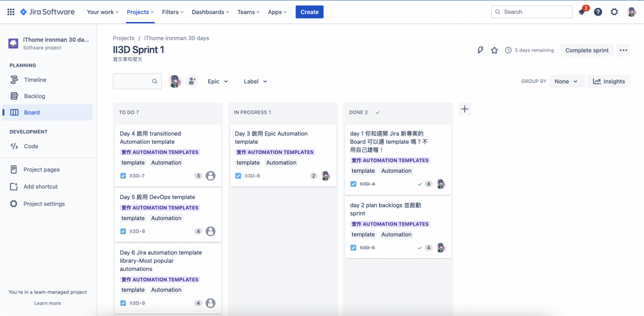644x316 pixels.
Task: Click the task type icon on II3D-4
Action: [x=353, y=184]
